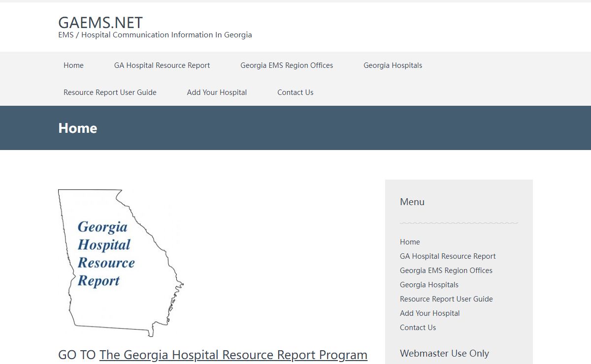Click the GAEMS.NET site title
This screenshot has height=364, width=591.
[x=100, y=22]
